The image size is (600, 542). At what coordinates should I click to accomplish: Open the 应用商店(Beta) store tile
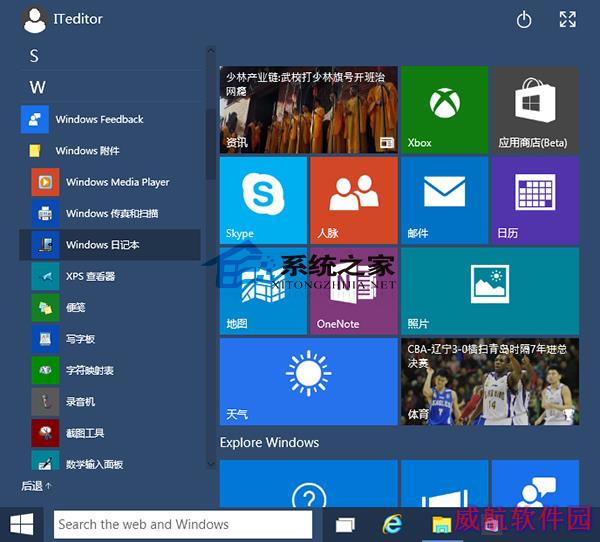535,110
